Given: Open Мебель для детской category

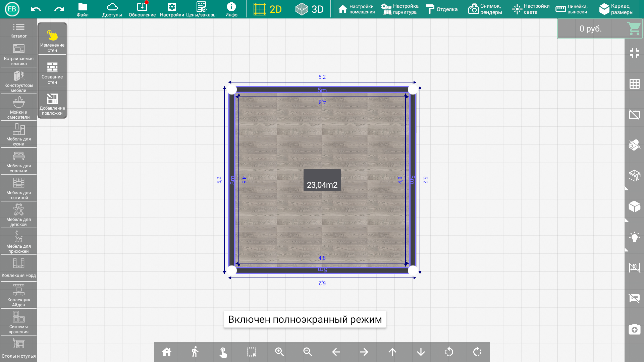Looking at the screenshot, I should coord(18,215).
